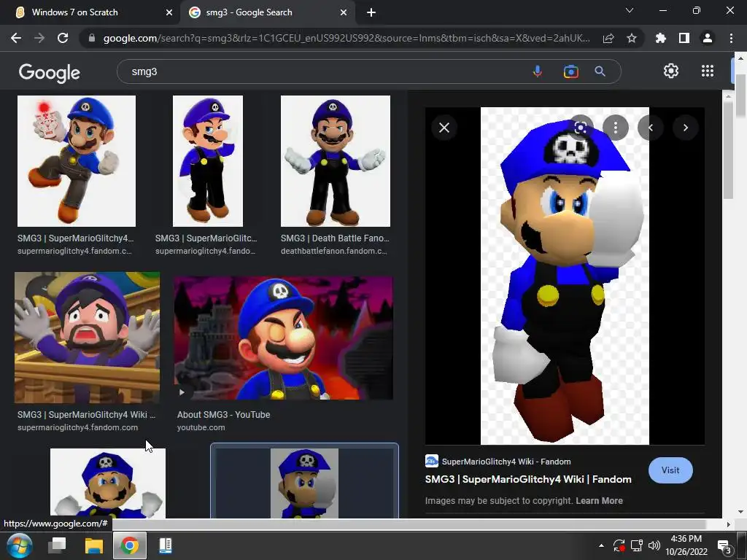747x560 pixels.
Task: Open bottom-left SMG3 arms-out thumbnail
Action: [x=108, y=483]
